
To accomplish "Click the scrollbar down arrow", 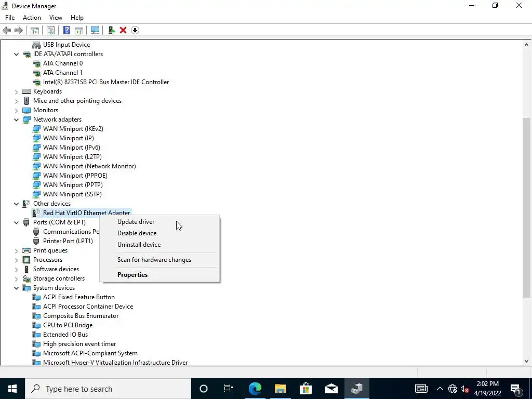I will coord(527,362).
